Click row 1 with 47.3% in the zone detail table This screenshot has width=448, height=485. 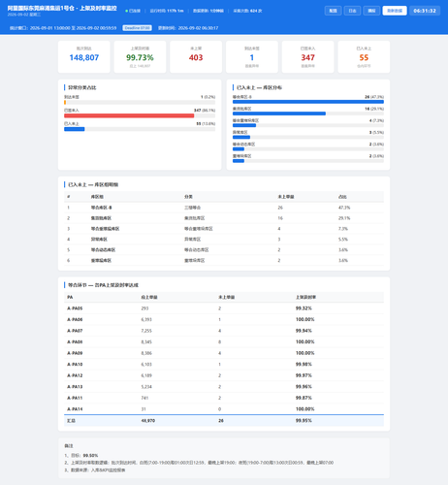click(224, 208)
